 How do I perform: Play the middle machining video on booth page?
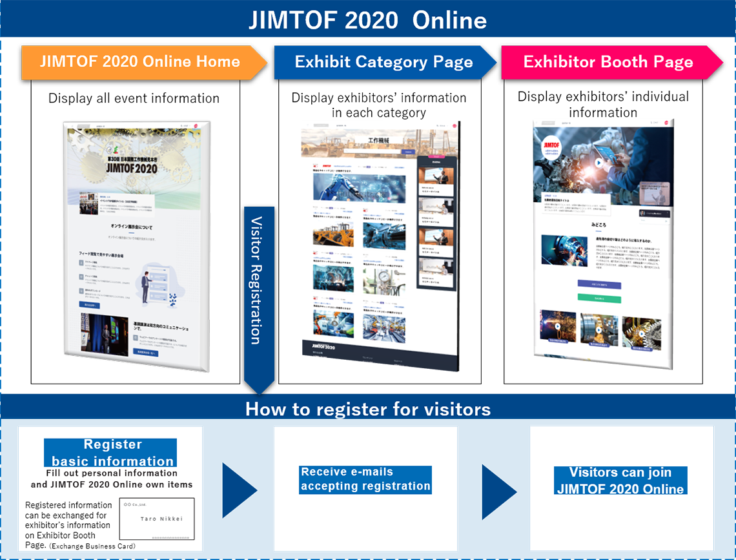[599, 330]
